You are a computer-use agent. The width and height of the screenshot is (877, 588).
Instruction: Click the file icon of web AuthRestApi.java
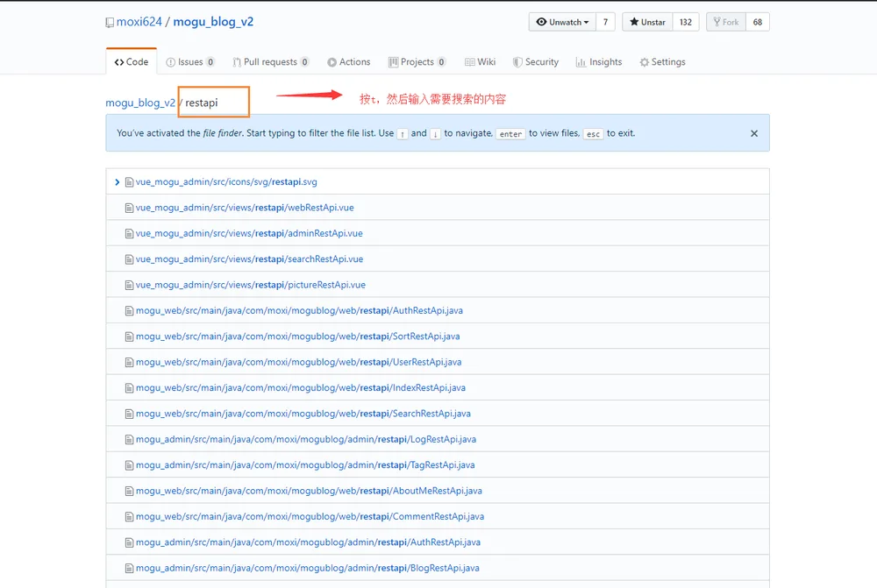tap(129, 311)
